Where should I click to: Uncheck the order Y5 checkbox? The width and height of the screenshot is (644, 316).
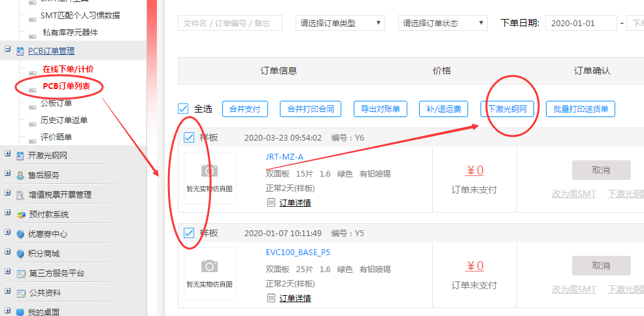189,233
